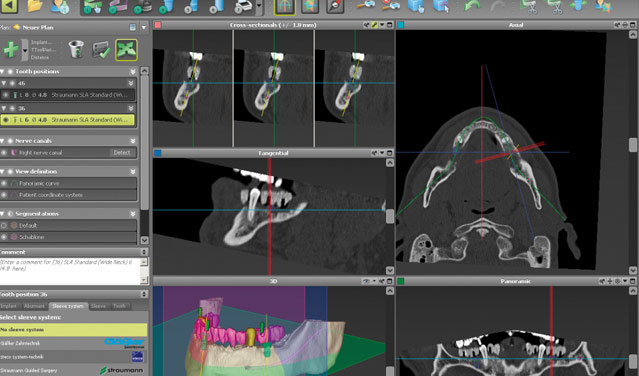
Task: Click the plan document icon beside Neuer Plan
Action: point(132,27)
